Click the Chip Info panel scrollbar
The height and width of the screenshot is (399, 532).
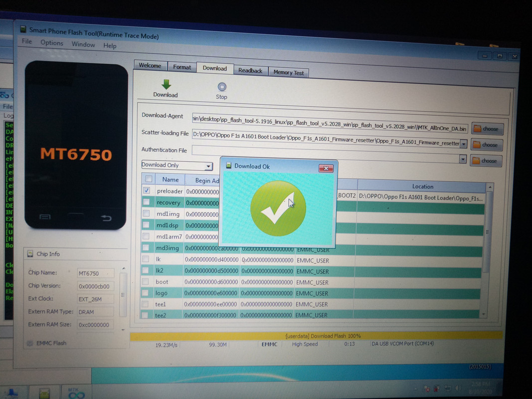123,295
